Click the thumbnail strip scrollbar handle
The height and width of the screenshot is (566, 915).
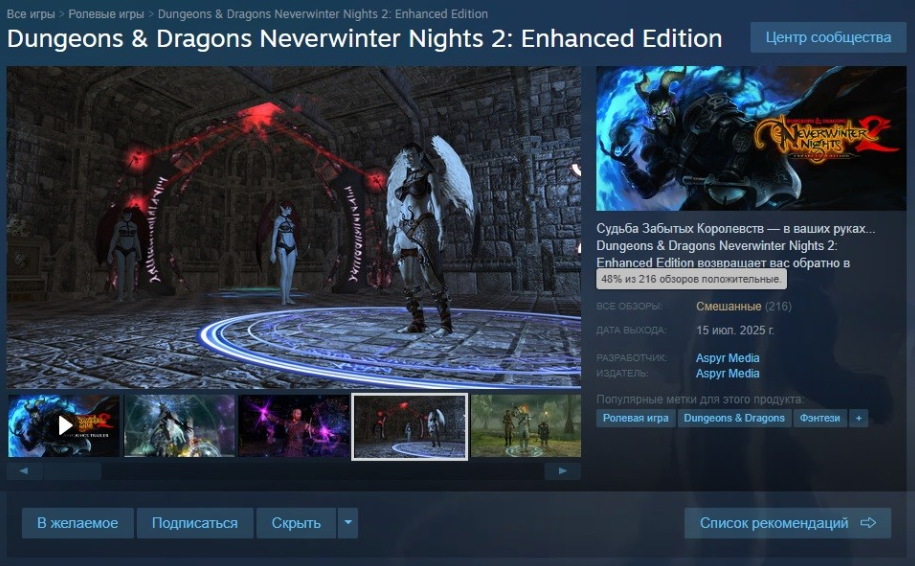[x=72, y=471]
